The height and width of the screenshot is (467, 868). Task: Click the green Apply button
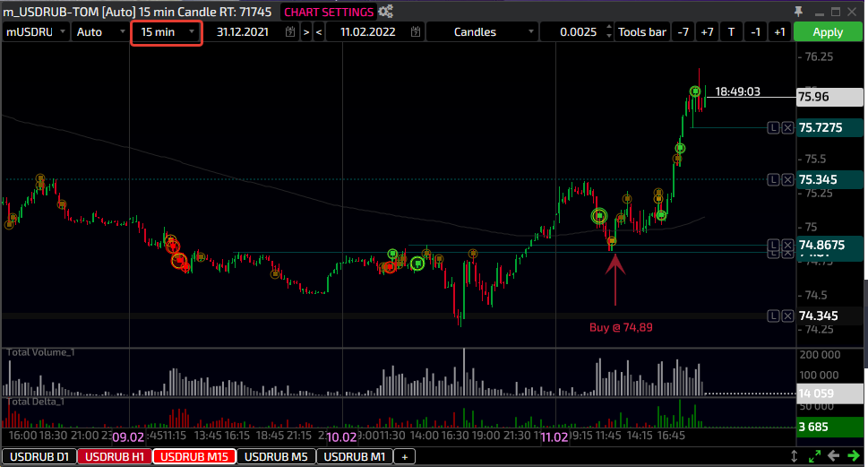pyautogui.click(x=828, y=32)
